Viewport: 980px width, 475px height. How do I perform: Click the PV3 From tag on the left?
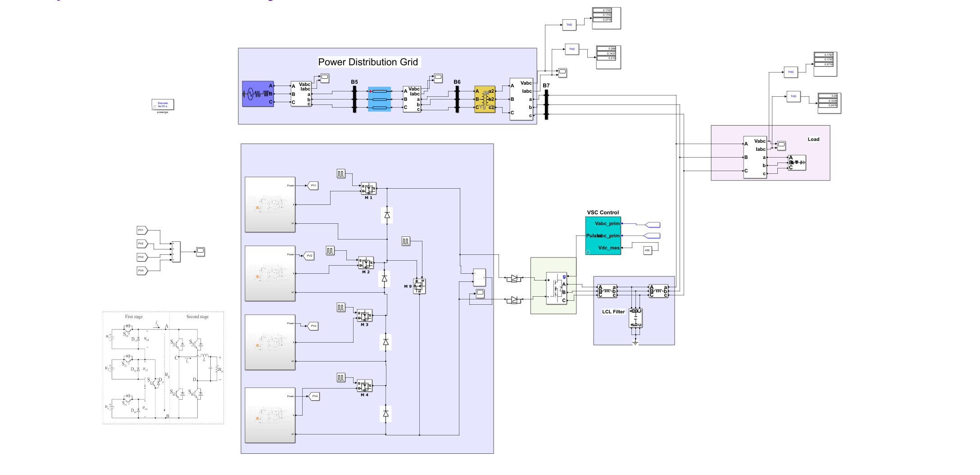pos(142,257)
